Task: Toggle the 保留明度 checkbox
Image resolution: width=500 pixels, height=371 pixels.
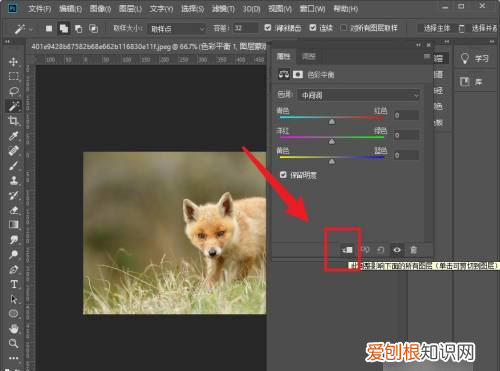Action: click(283, 175)
